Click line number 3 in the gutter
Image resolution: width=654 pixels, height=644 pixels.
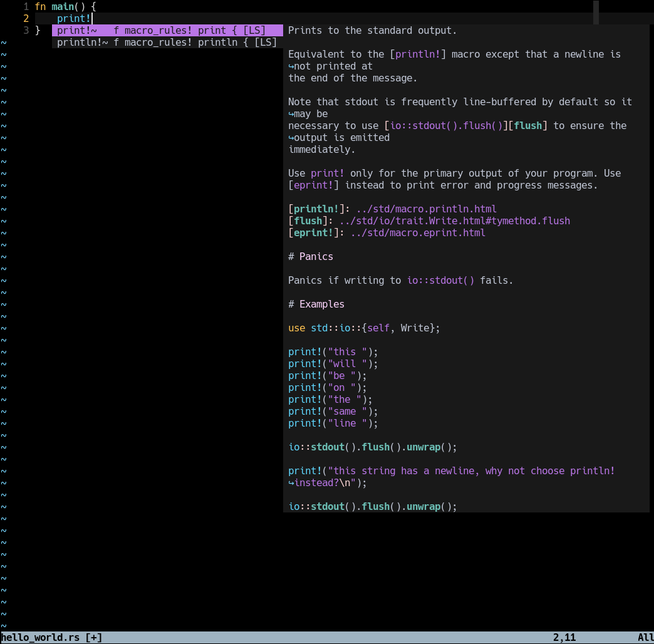pos(26,31)
